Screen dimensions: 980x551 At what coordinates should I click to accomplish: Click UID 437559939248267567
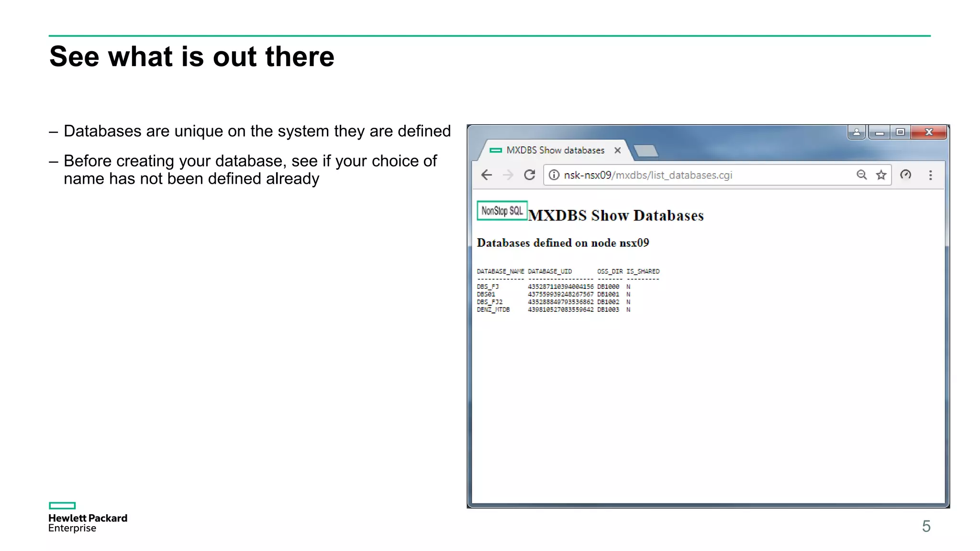tap(561, 294)
